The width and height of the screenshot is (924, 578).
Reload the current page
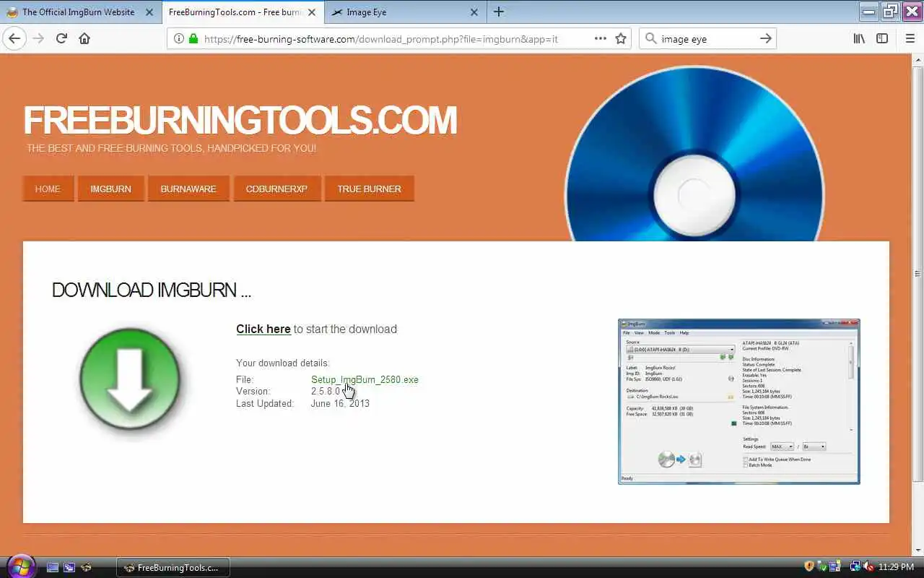[61, 38]
